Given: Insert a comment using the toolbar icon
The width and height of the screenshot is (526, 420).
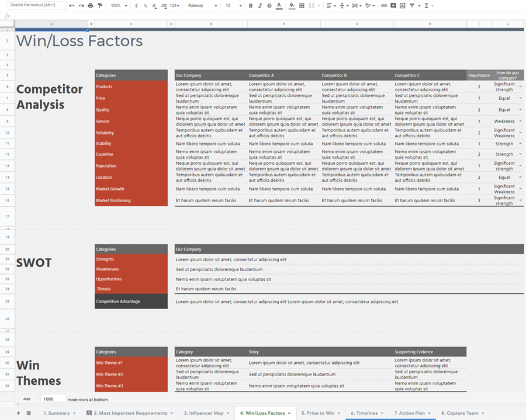Looking at the screenshot, I should click(393, 5).
